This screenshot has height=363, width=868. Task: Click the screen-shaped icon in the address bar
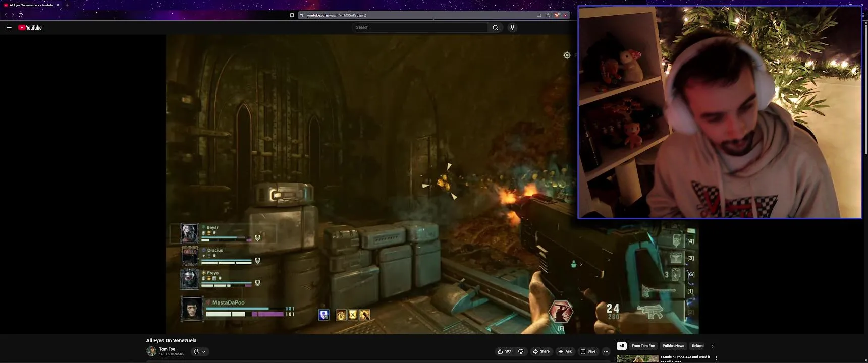tap(539, 15)
